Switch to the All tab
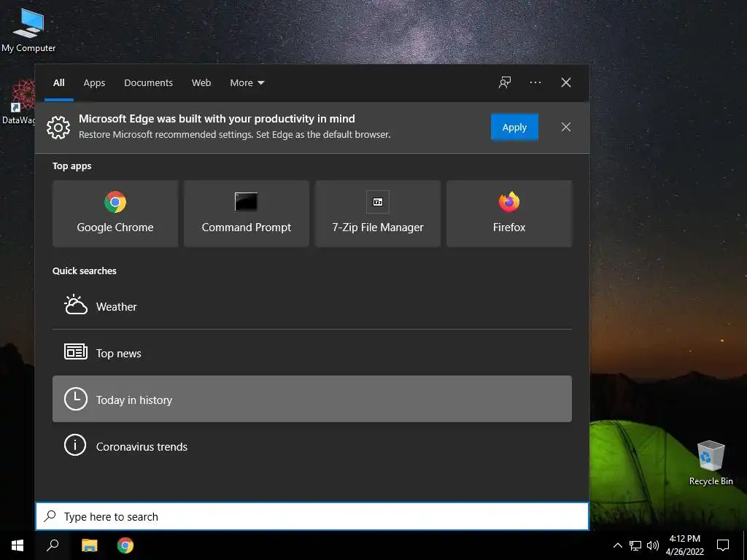The image size is (747, 560). 59,83
